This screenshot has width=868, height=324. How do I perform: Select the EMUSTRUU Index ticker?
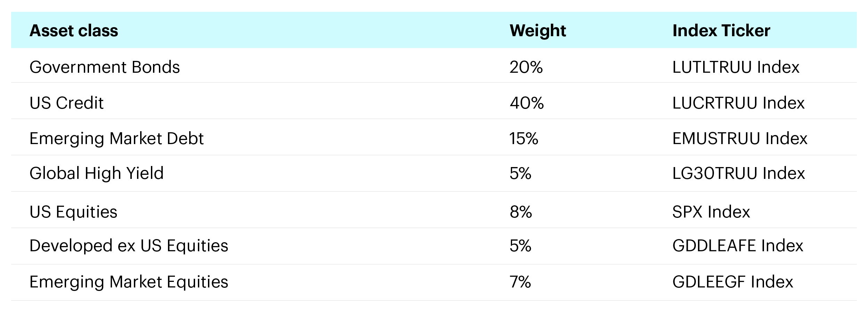740,139
